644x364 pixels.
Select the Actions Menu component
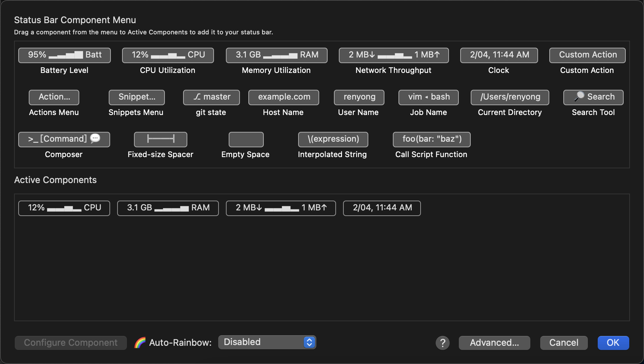pyautogui.click(x=54, y=97)
